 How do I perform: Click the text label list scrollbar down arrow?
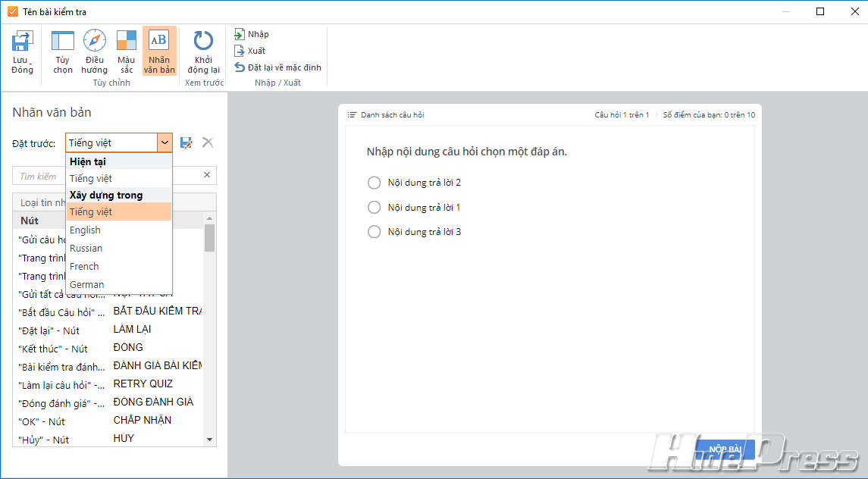(210, 440)
